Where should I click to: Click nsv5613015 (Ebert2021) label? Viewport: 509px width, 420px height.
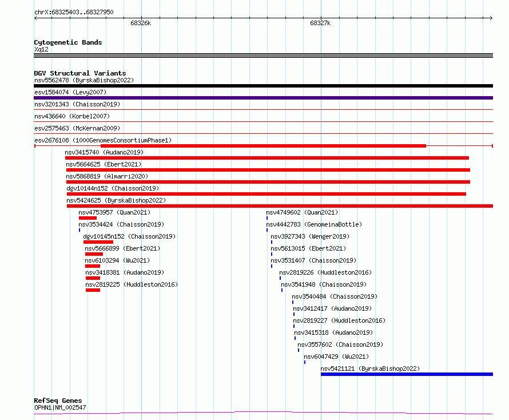[308, 248]
